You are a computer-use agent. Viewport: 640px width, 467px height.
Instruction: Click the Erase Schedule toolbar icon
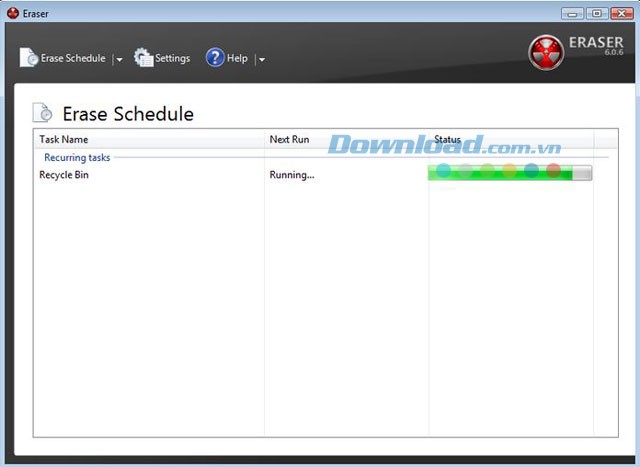tap(29, 58)
